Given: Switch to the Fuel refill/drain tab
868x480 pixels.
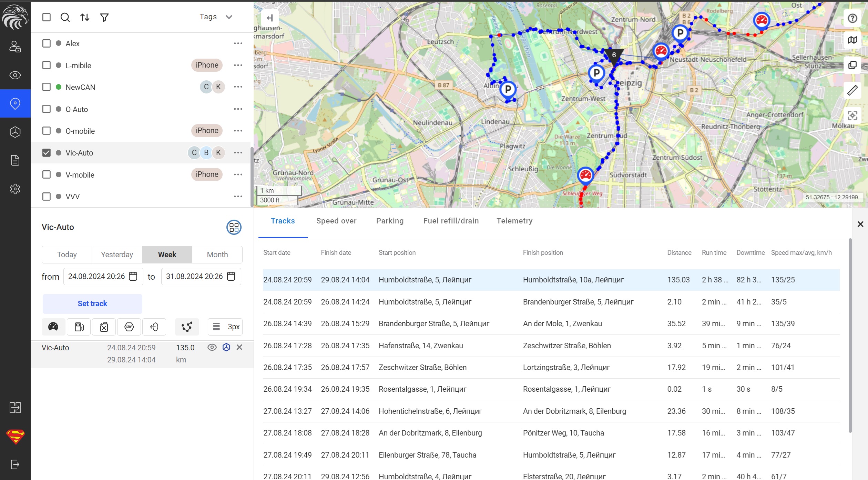Looking at the screenshot, I should [x=451, y=221].
